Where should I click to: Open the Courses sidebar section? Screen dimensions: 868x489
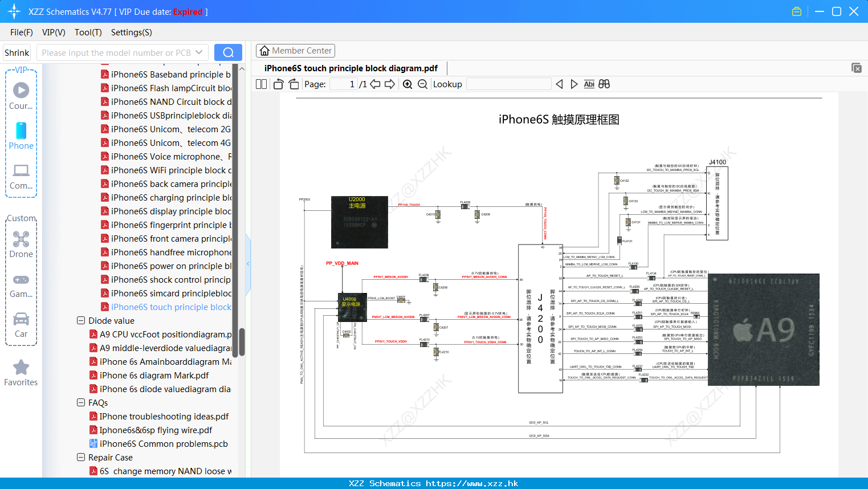[21, 96]
